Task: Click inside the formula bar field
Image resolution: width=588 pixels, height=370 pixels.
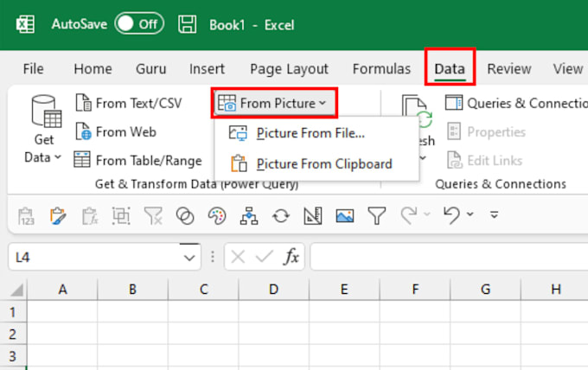Action: pos(445,256)
